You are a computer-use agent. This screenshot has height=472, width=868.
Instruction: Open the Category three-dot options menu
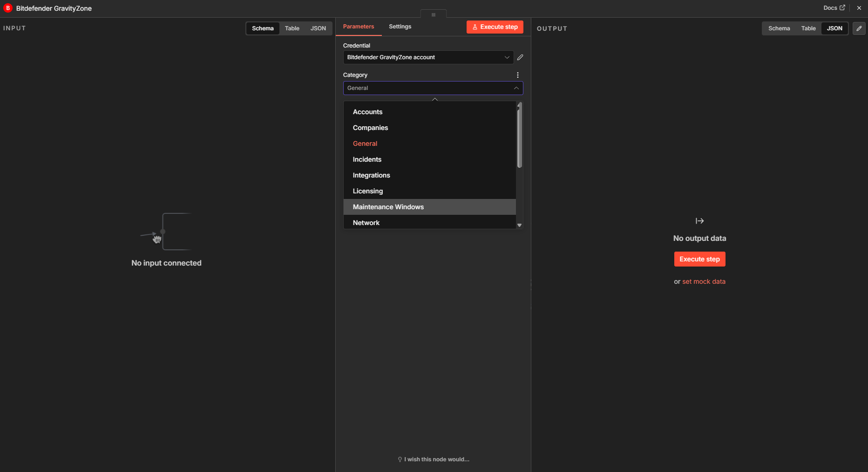(517, 75)
